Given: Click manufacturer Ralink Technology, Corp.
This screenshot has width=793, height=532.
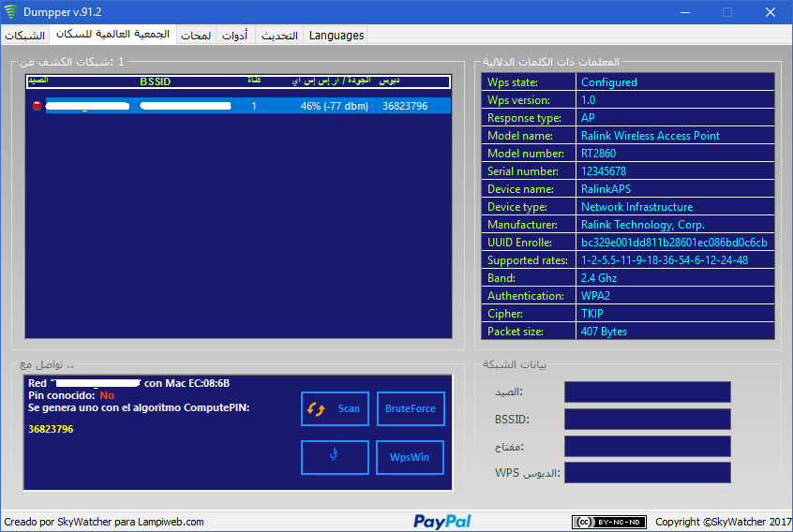Looking at the screenshot, I should pyautogui.click(x=643, y=225).
